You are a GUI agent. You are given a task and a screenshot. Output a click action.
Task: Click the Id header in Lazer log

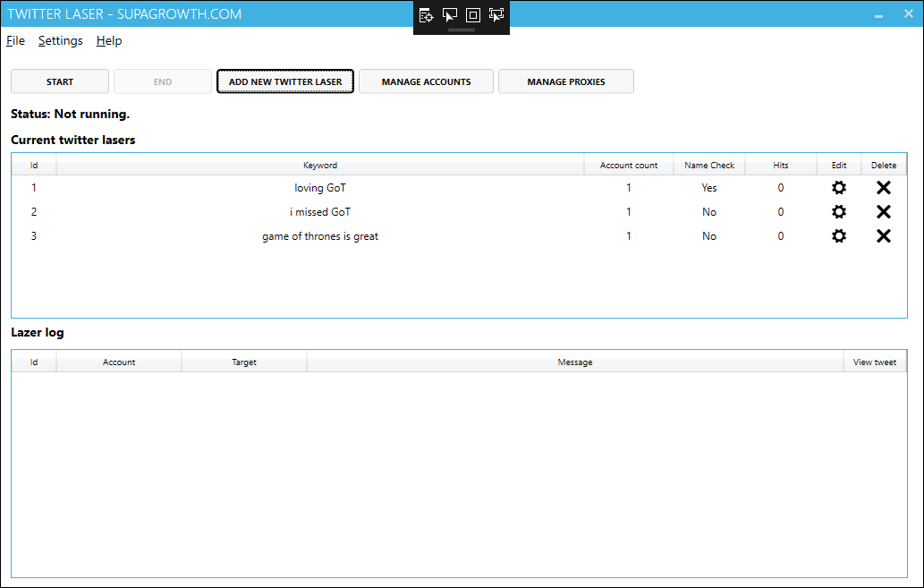[34, 362]
